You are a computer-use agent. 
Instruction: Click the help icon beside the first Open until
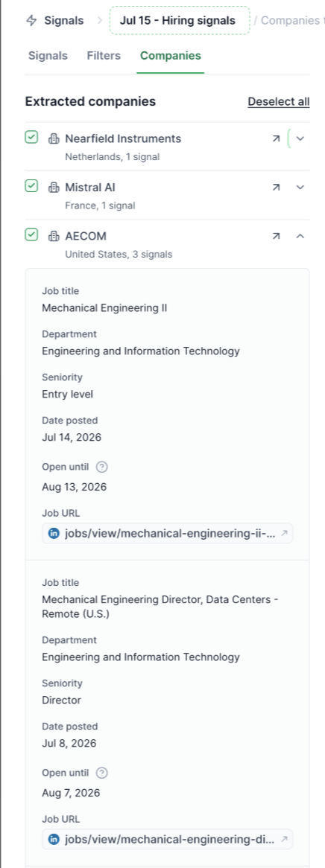[x=101, y=467]
